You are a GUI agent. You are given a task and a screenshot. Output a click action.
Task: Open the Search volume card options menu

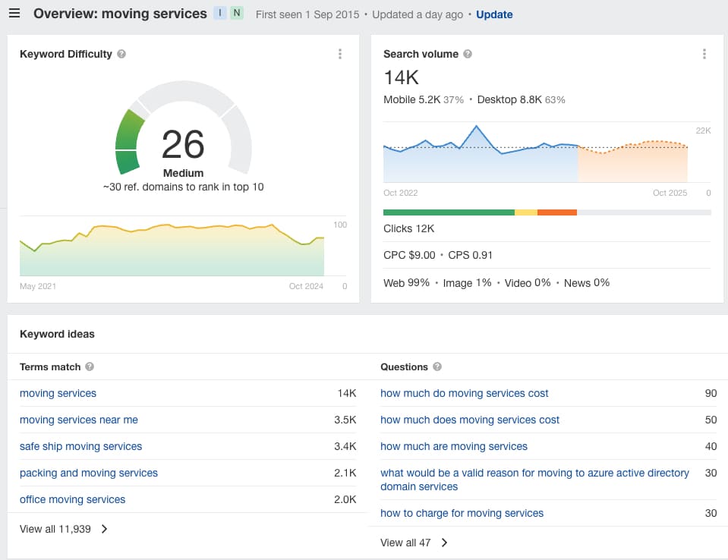[x=704, y=54]
